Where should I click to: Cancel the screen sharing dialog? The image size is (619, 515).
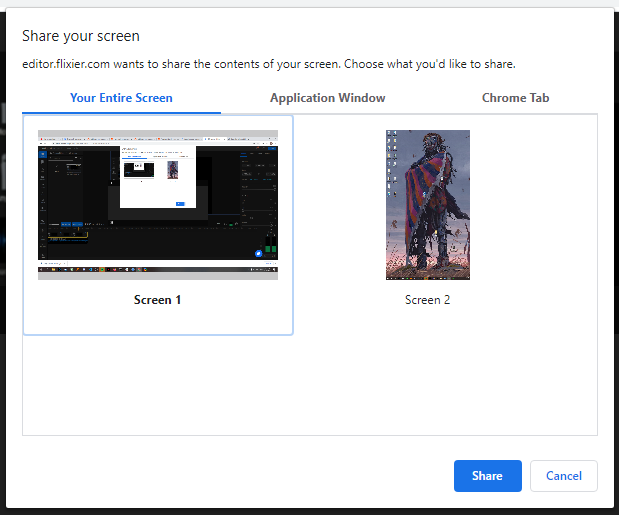point(563,476)
